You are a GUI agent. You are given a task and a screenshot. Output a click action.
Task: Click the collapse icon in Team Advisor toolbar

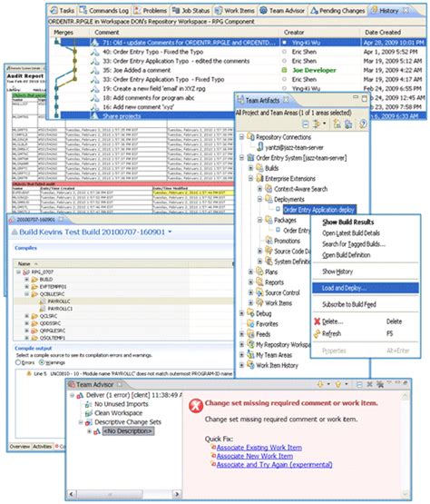359,385
